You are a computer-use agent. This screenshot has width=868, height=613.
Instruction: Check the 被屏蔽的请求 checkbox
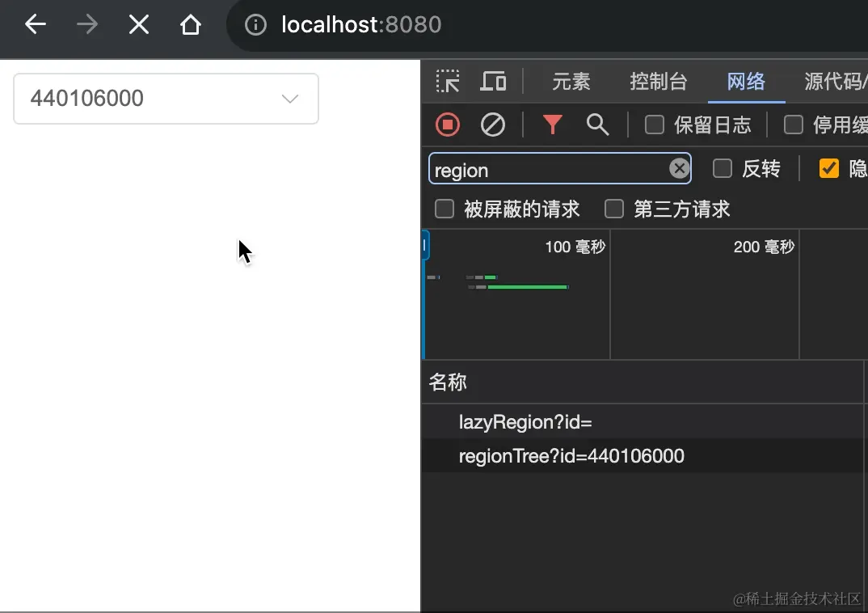pyautogui.click(x=445, y=209)
